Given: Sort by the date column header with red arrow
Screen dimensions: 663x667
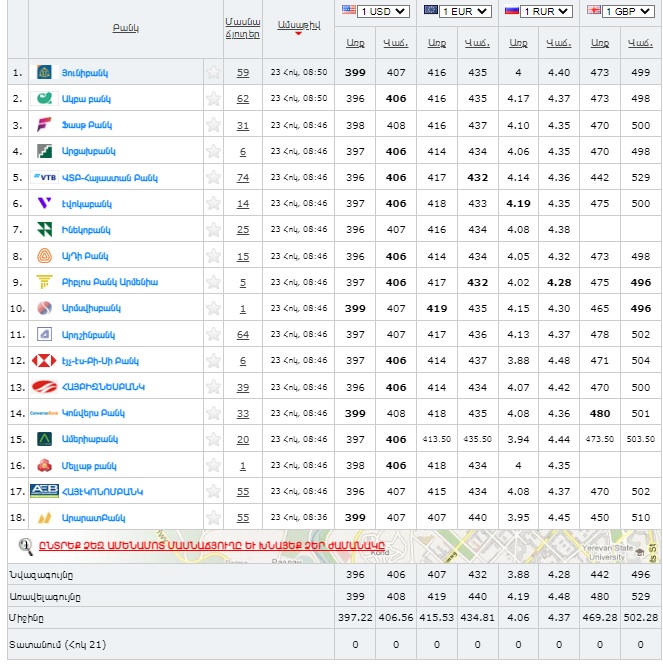Looking at the screenshot, I should coord(298,24).
